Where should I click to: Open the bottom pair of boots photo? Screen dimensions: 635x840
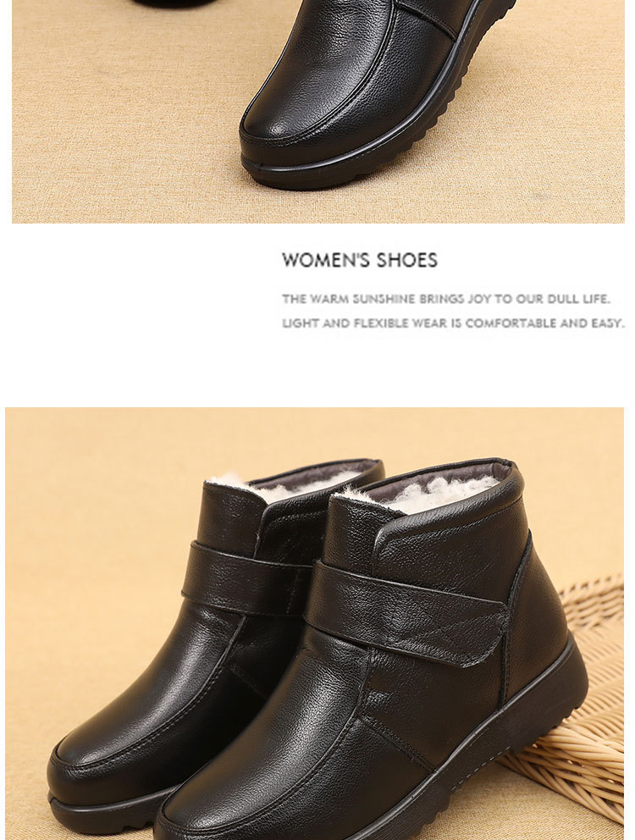(315, 623)
